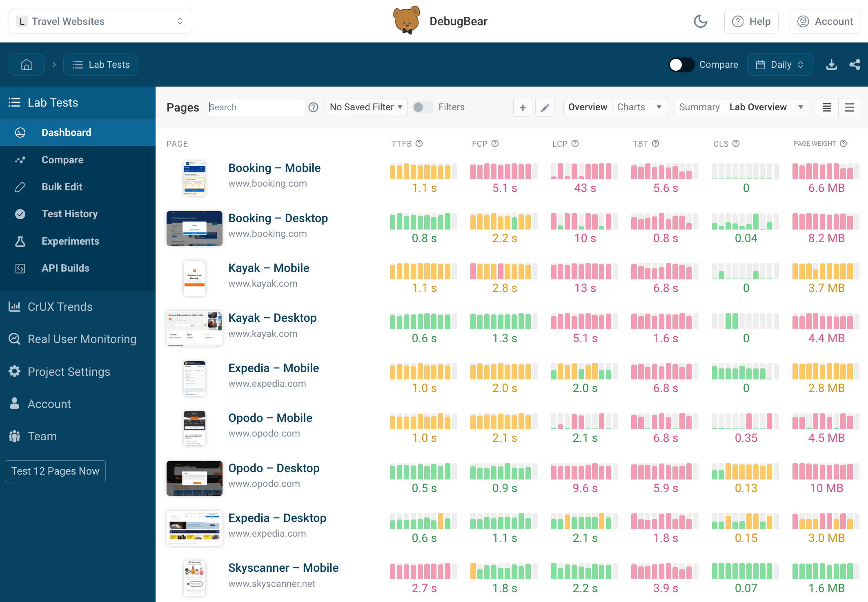
Task: Click the API Builds code icon
Action: pos(20,268)
